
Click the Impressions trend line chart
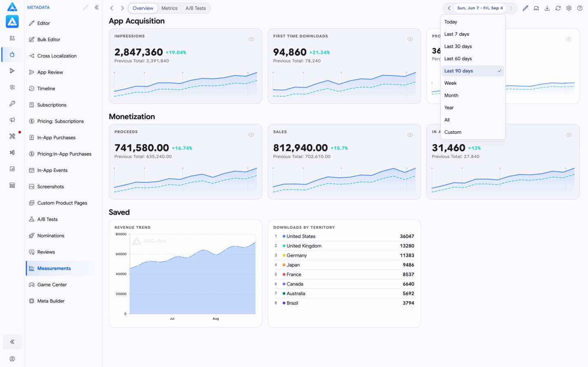(x=185, y=84)
